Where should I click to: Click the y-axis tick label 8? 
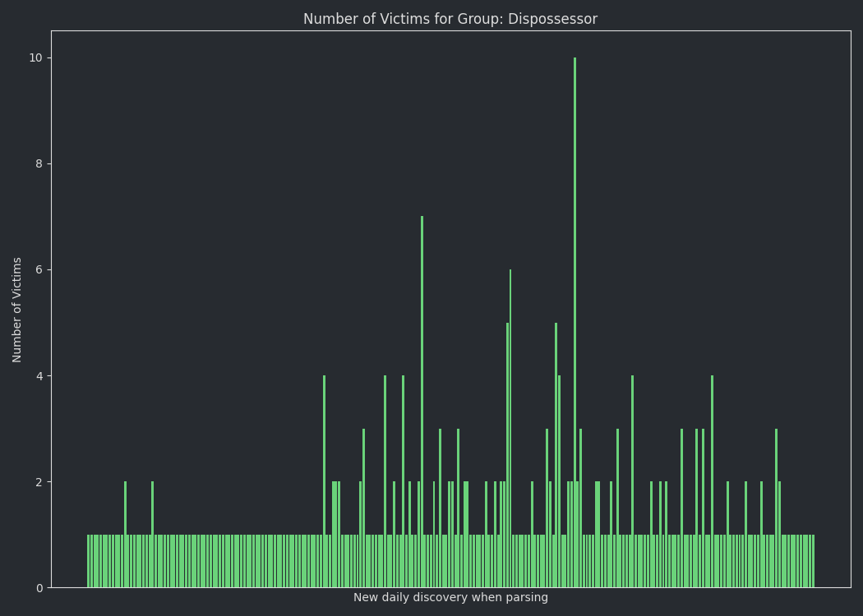(39, 164)
